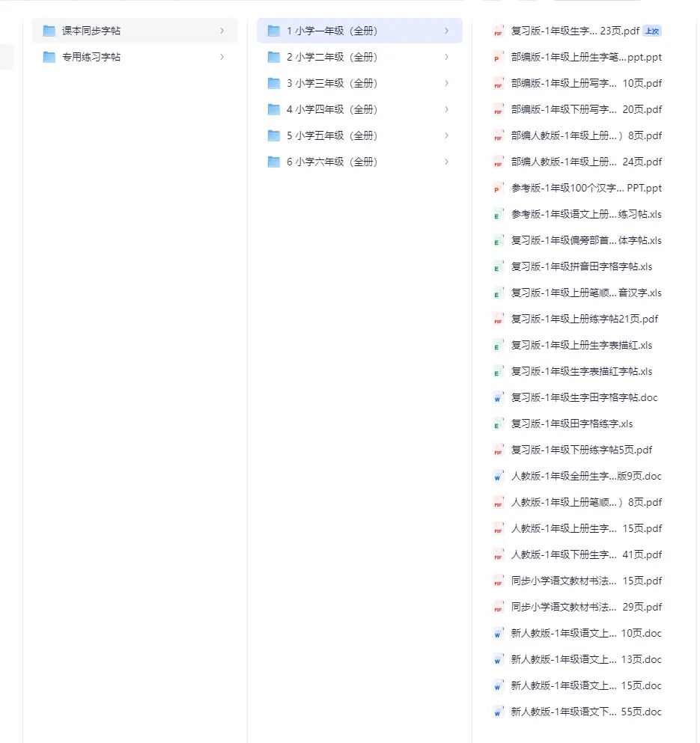Click the Excel icon beside 参考版-1年级语文上册...练习帖.xls
This screenshot has height=743, width=700.
point(498,215)
